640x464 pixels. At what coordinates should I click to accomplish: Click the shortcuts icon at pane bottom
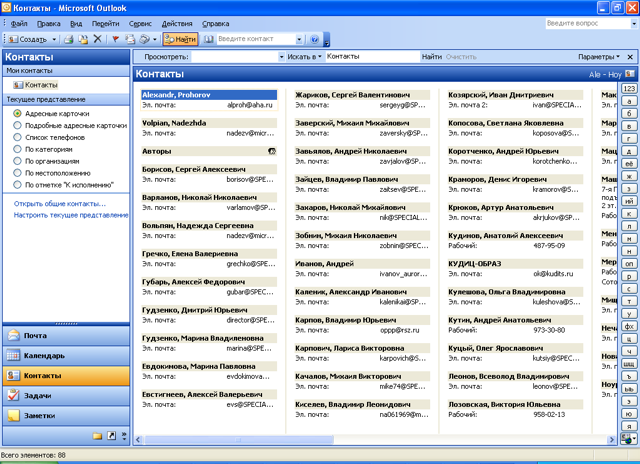coord(111,436)
